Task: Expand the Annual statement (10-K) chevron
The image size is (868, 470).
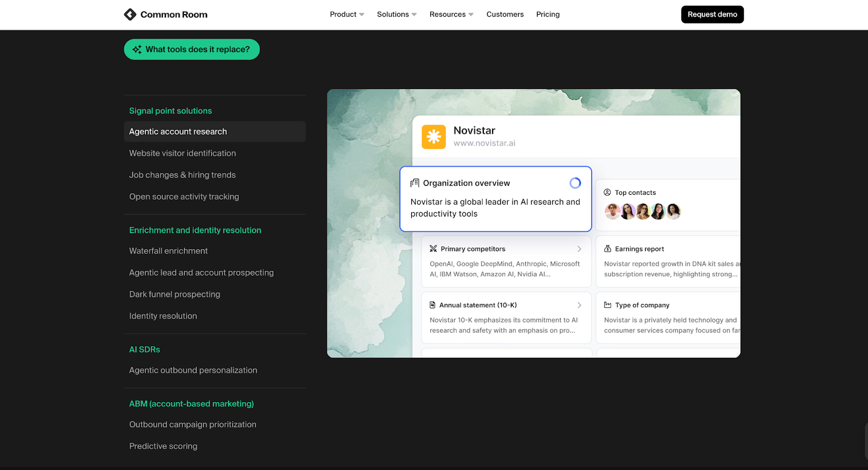Action: point(579,305)
